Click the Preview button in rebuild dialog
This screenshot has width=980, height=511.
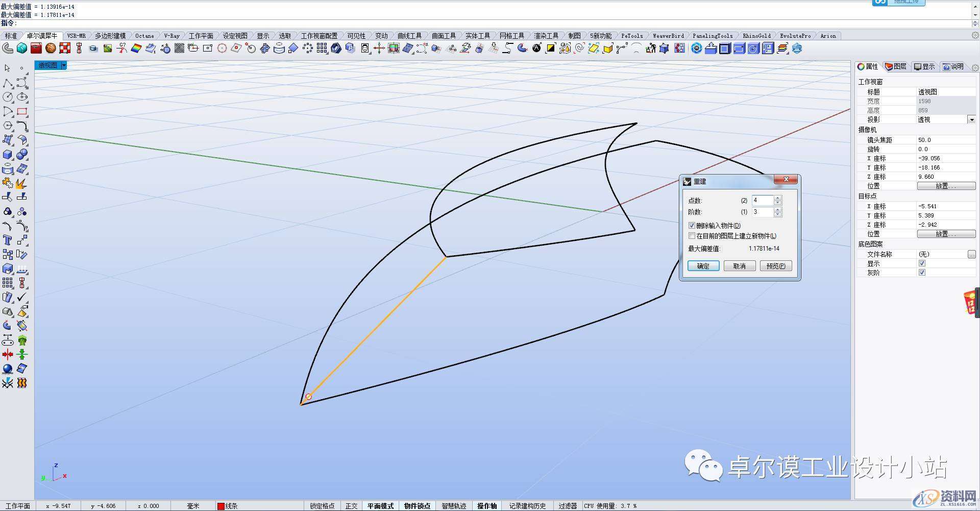tap(775, 266)
